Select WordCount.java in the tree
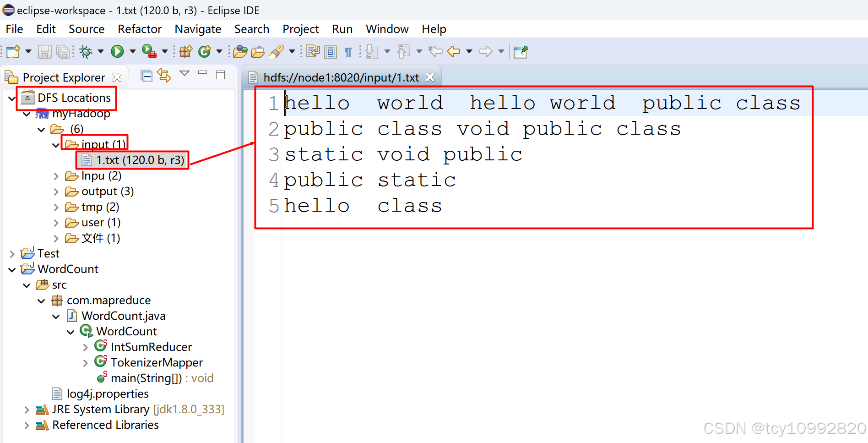 pyautogui.click(x=123, y=316)
